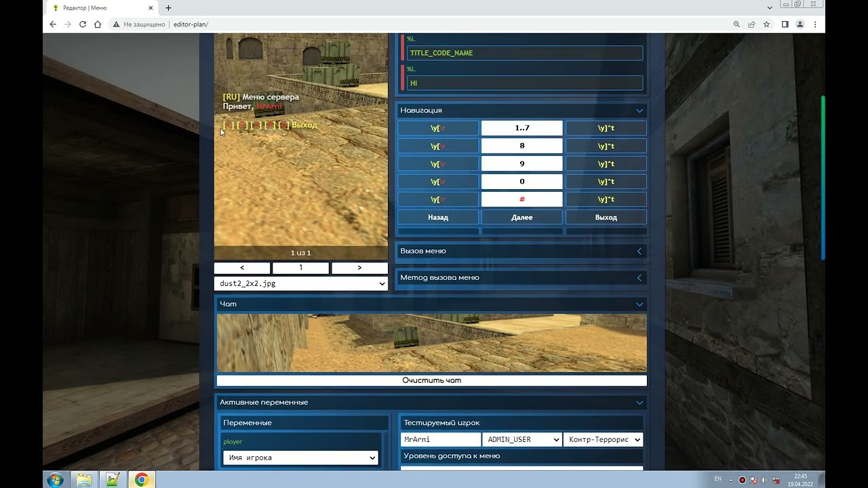Reload the page with the refresh icon
868x488 pixels.
click(83, 24)
